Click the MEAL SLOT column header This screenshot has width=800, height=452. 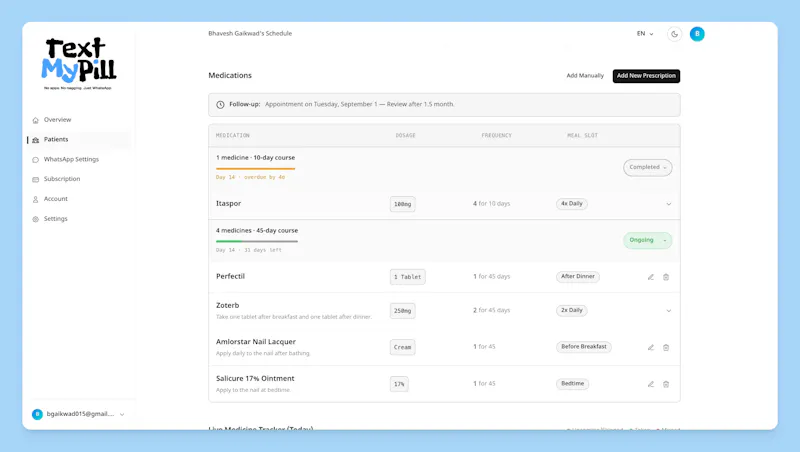582,136
